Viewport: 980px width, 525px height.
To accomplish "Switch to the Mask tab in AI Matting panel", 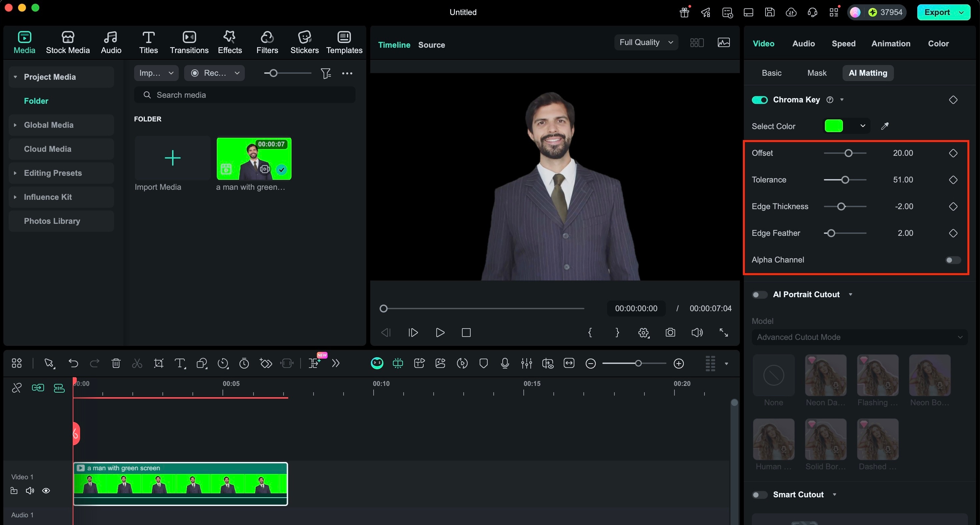I will click(817, 73).
